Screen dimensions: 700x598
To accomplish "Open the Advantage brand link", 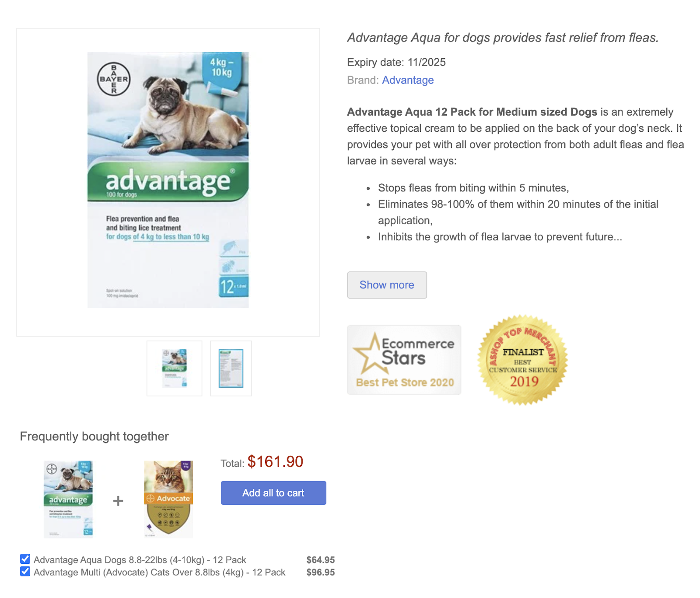I will (408, 80).
